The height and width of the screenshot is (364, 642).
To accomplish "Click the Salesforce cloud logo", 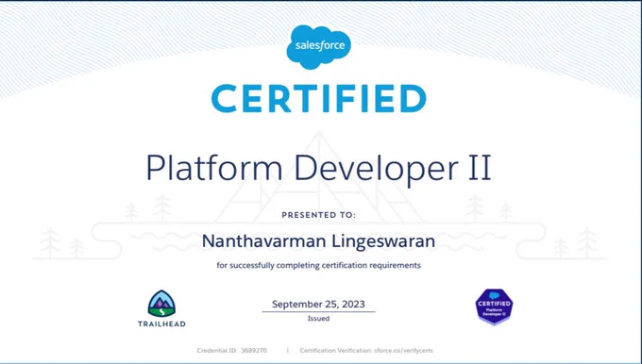I will pyautogui.click(x=318, y=46).
